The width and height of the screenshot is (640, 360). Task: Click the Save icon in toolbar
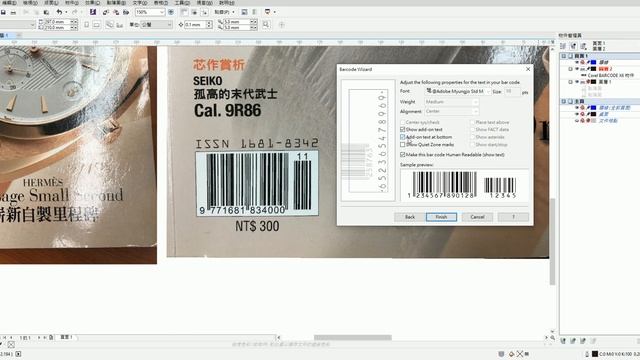(3, 12)
